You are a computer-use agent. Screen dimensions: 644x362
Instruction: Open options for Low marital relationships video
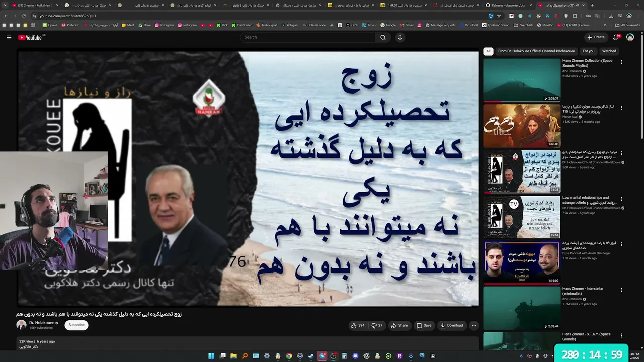(621, 199)
